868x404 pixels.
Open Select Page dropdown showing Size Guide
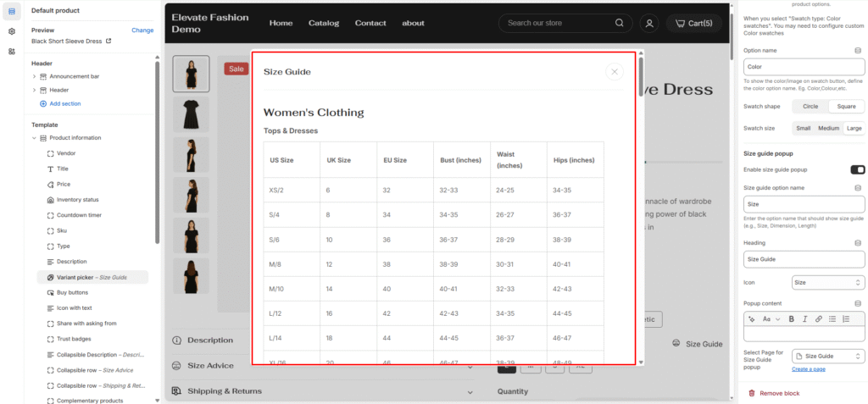click(828, 356)
